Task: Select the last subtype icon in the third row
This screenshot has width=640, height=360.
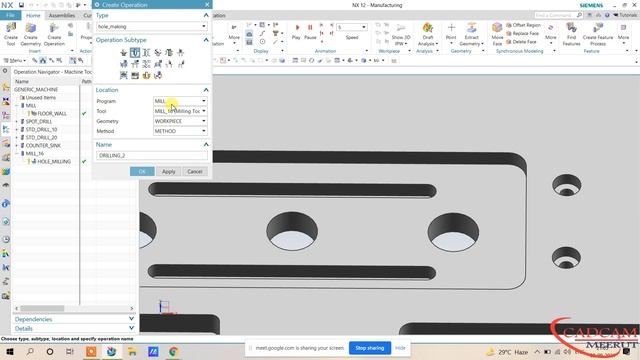Action: coord(158,76)
